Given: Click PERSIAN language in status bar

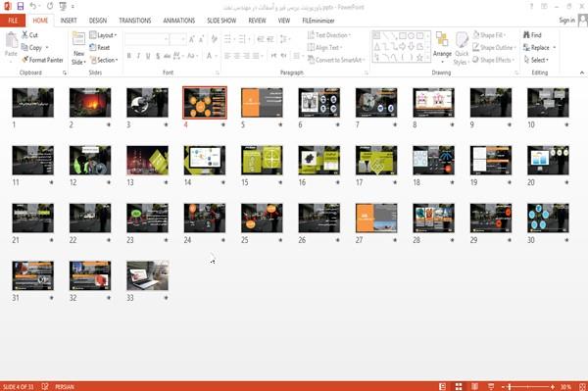Looking at the screenshot, I should coord(65,386).
